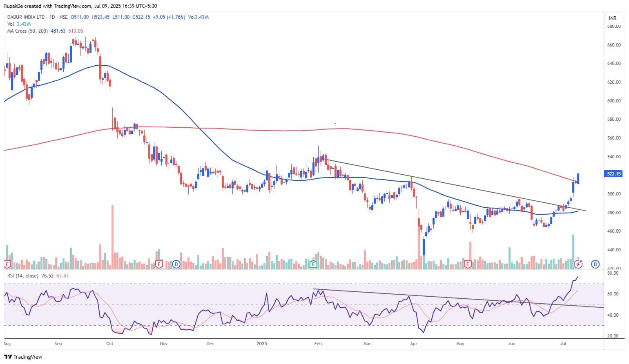Click the dividend D marker at far right

pyautogui.click(x=595, y=264)
